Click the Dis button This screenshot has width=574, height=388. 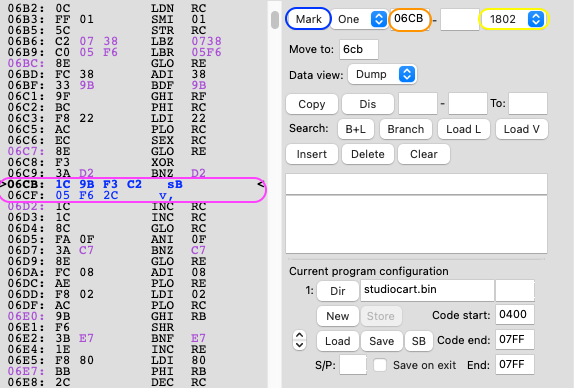coord(368,104)
